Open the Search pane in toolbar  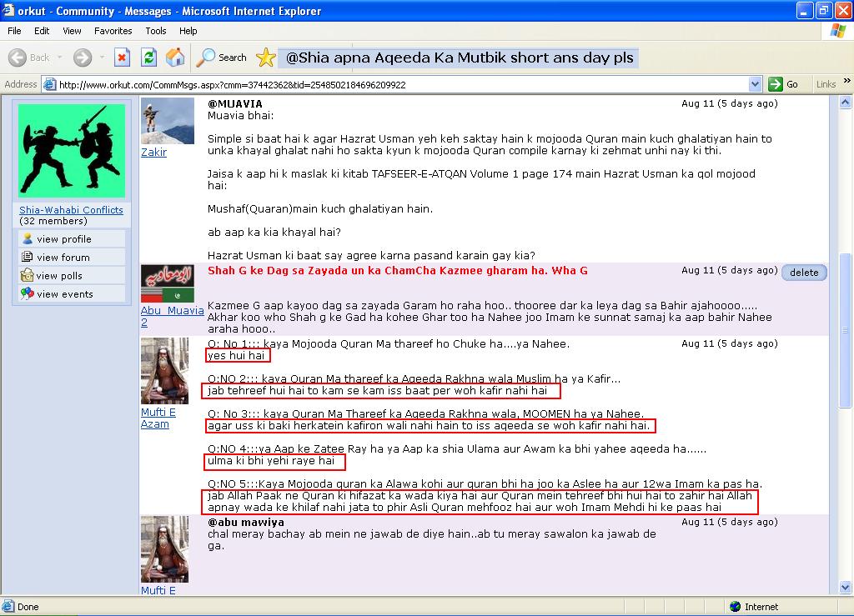222,58
